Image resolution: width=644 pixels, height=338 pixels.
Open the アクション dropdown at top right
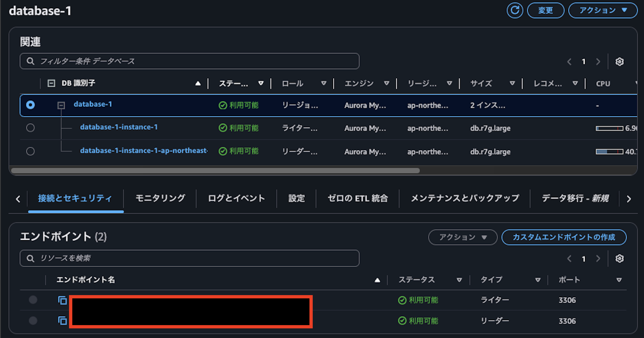coord(603,10)
